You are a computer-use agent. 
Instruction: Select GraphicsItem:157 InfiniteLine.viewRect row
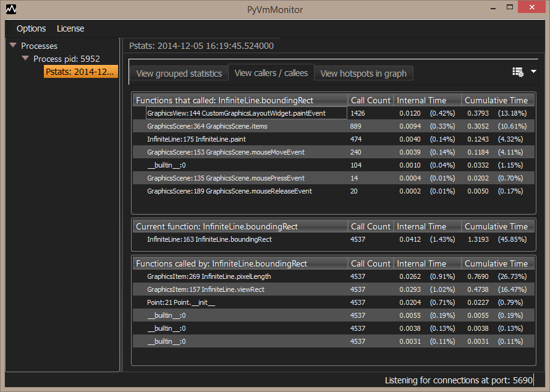pyautogui.click(x=334, y=289)
